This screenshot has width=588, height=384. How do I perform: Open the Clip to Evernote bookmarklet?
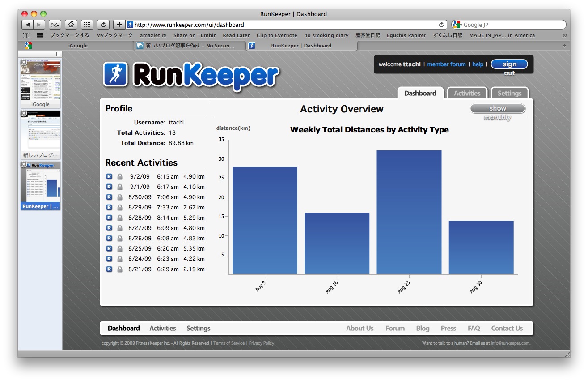(277, 35)
